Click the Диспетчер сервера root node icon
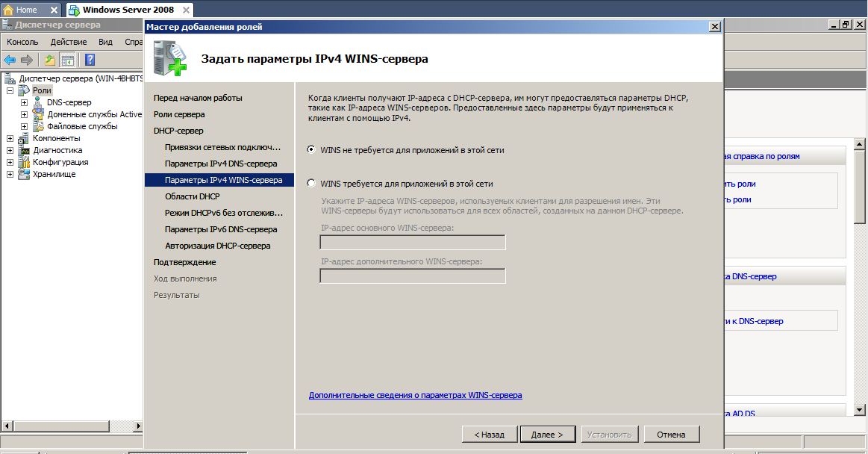Screen dimensions: 868x454 (x=10, y=78)
